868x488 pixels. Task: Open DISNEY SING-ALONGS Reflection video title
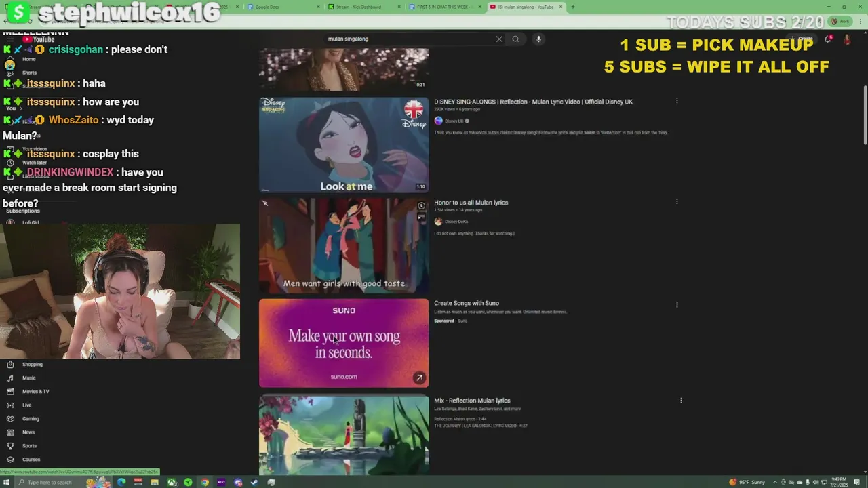coord(533,102)
